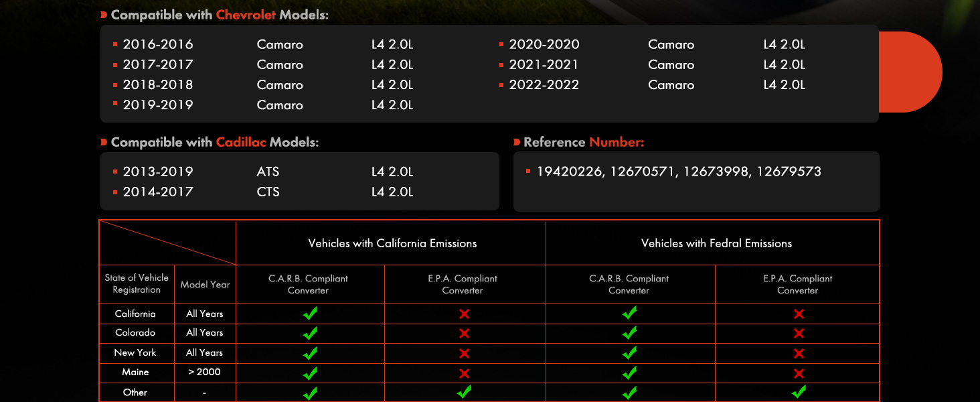Select the "Colorado" state cell
The width and height of the screenshot is (980, 402).
tap(135, 332)
